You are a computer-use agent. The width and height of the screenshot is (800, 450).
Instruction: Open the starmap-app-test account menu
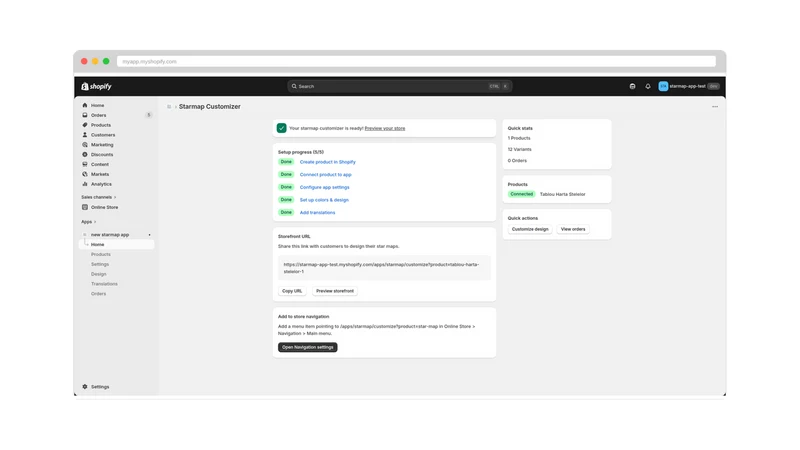point(689,86)
